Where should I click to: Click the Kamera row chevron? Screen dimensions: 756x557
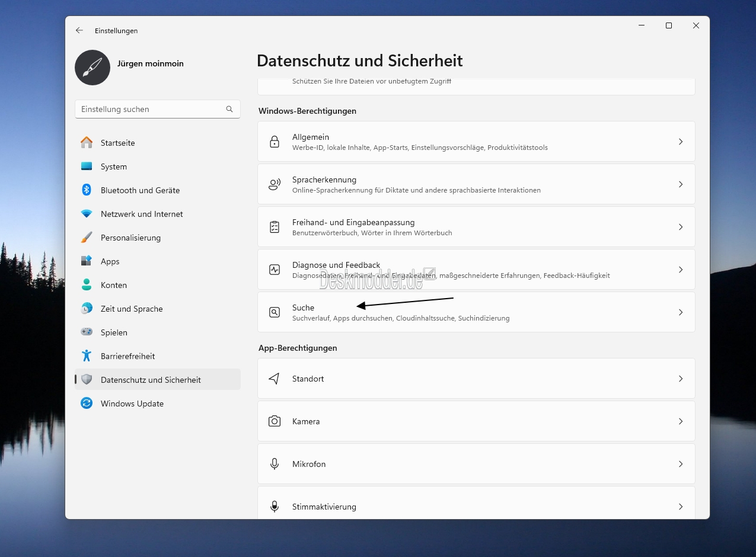click(681, 421)
